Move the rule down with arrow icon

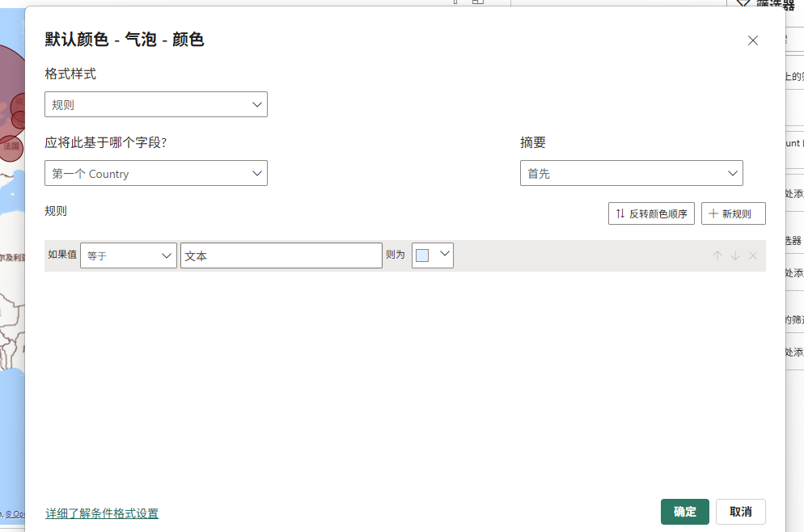click(735, 255)
